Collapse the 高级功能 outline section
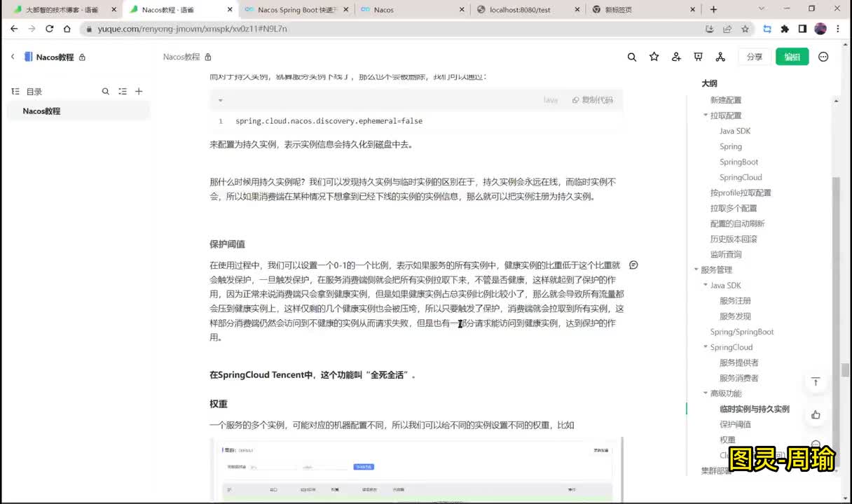Image resolution: width=852 pixels, height=504 pixels. click(706, 393)
